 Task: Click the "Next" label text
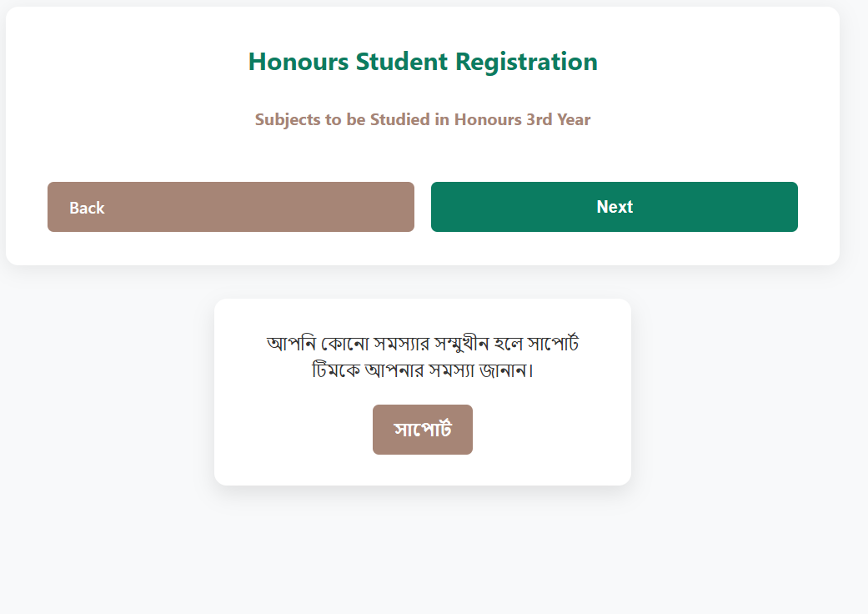[615, 207]
